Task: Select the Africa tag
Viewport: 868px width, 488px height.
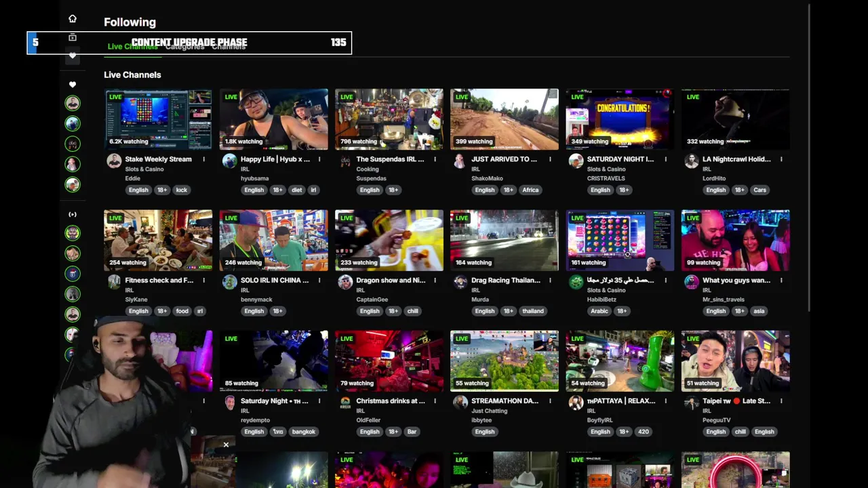Action: 530,190
